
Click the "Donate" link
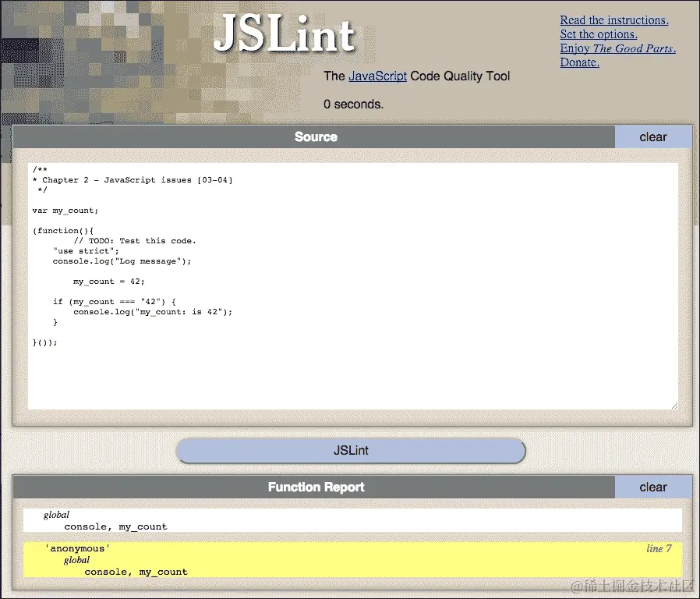pyautogui.click(x=579, y=62)
